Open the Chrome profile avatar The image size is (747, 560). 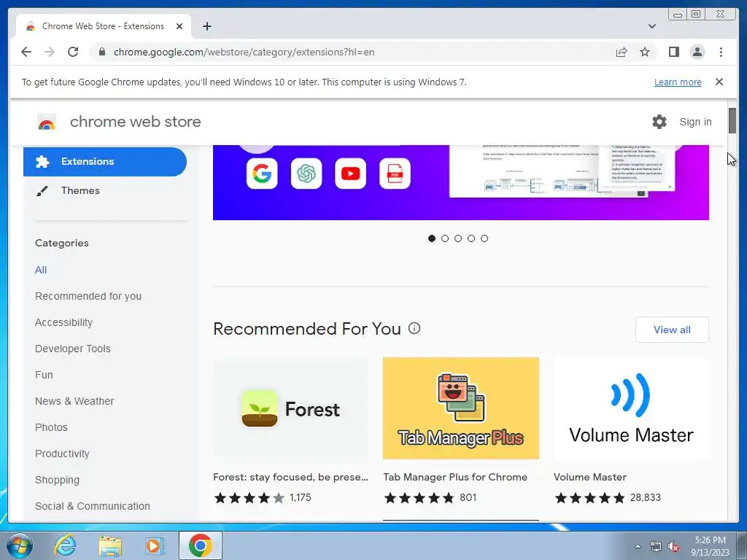tap(697, 52)
